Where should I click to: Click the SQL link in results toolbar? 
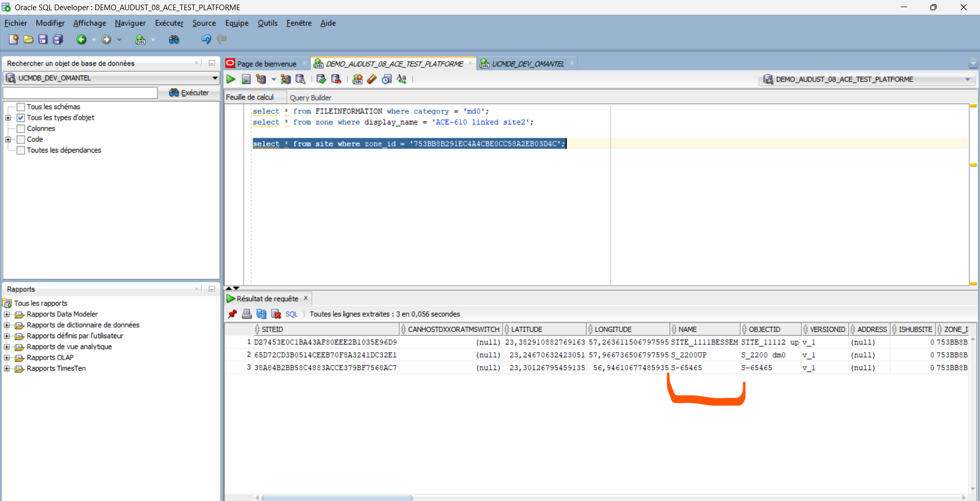(291, 314)
